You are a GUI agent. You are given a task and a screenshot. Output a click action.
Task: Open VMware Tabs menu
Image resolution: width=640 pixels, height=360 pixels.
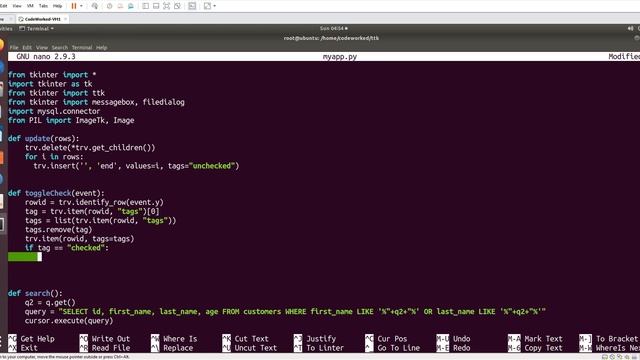click(43, 6)
